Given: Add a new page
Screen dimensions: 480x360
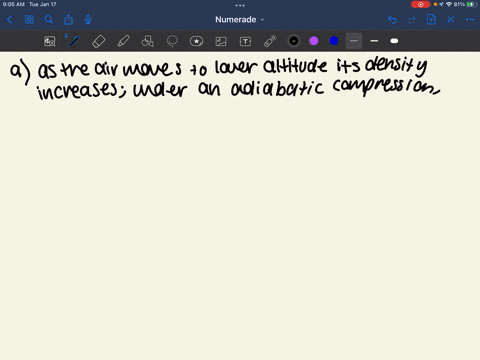Looking at the screenshot, I should 431,20.
